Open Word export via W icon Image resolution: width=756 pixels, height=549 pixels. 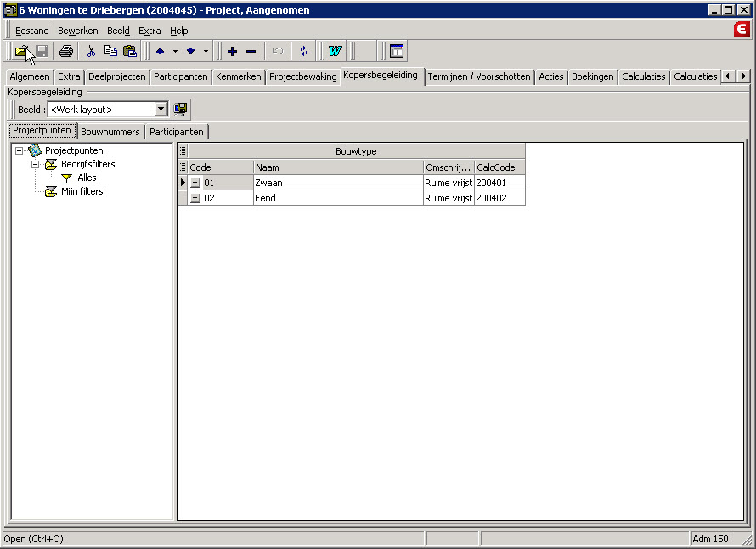pos(335,51)
